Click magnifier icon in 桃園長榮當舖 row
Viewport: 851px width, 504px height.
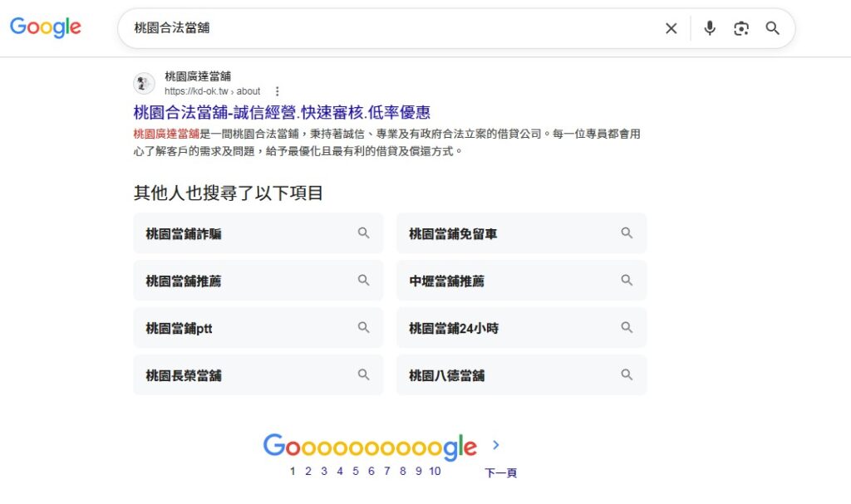tap(364, 374)
